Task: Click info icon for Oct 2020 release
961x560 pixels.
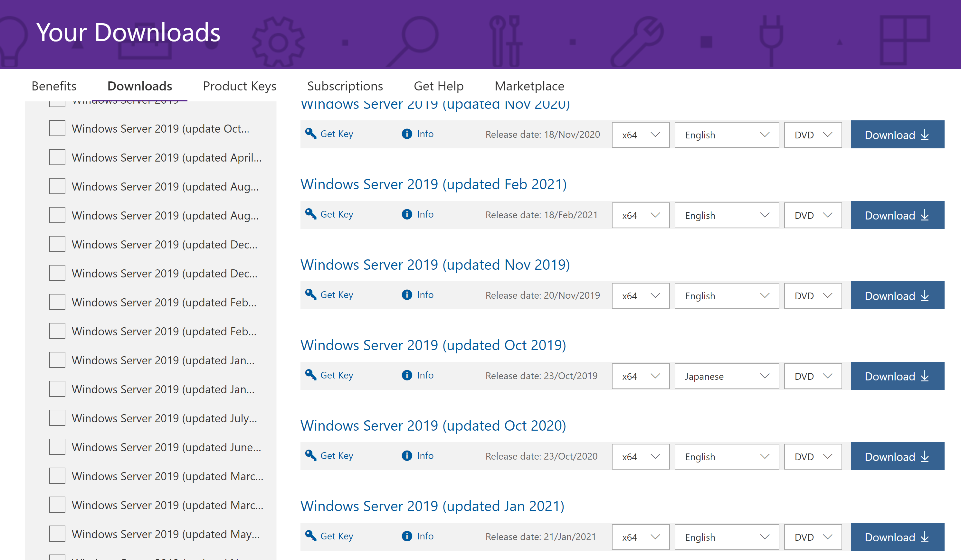Action: tap(407, 455)
